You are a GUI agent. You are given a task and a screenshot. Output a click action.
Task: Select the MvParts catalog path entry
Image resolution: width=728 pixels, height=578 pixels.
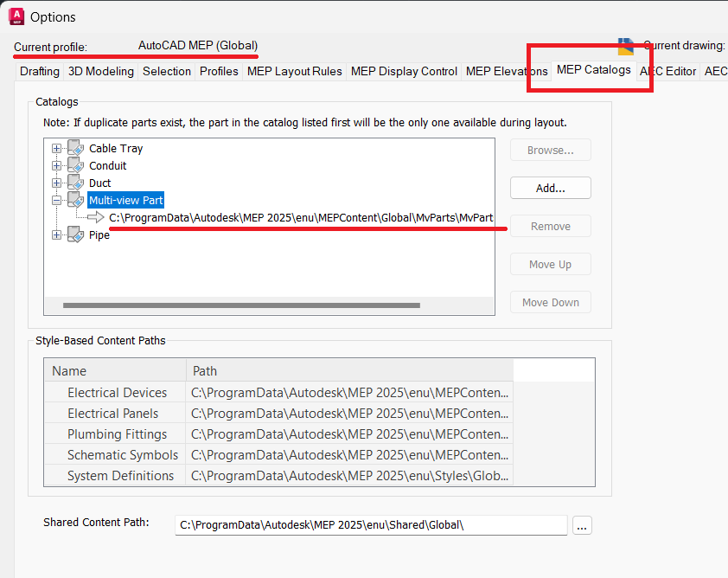301,217
